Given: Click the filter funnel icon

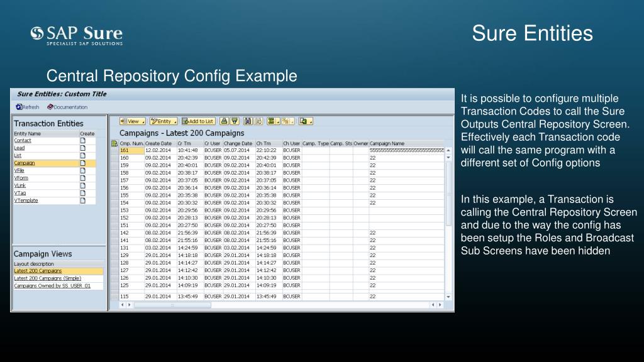Looking at the screenshot, I should (x=235, y=121).
